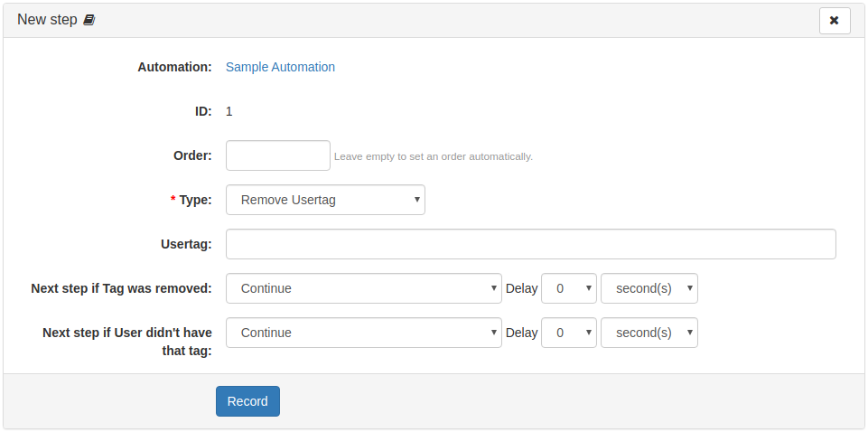Click the hint 'Leave empty to set an order automatically.'
Image resolution: width=868 pixels, height=432 pixels.
coord(434,156)
